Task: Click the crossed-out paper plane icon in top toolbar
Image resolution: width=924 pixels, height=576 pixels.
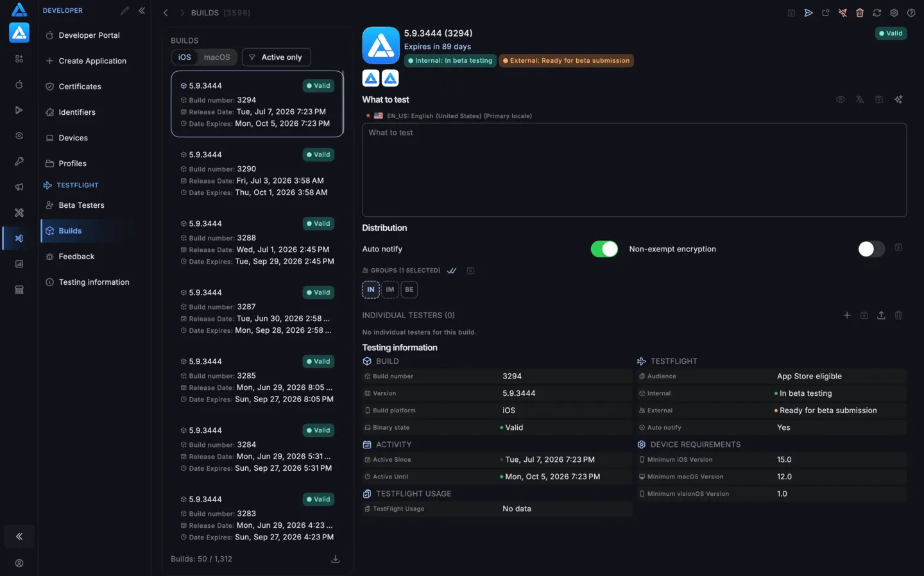Action: tap(843, 13)
